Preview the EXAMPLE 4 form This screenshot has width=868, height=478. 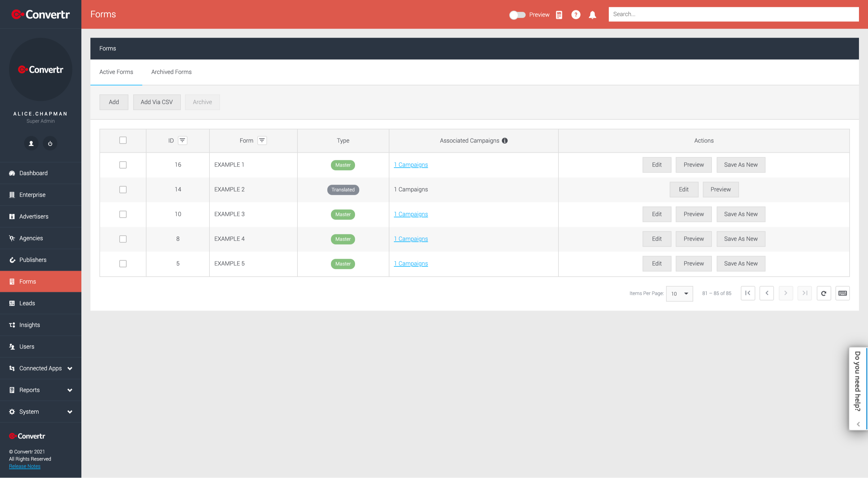coord(693,239)
